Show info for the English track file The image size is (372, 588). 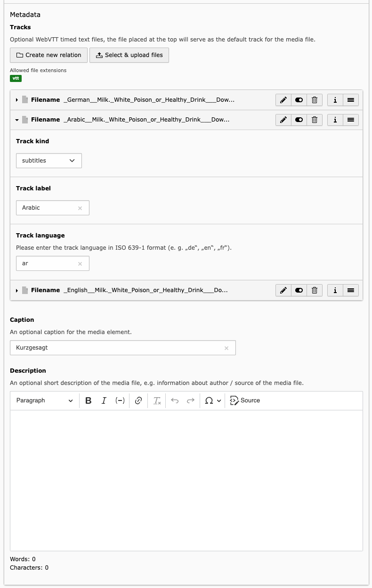[335, 290]
